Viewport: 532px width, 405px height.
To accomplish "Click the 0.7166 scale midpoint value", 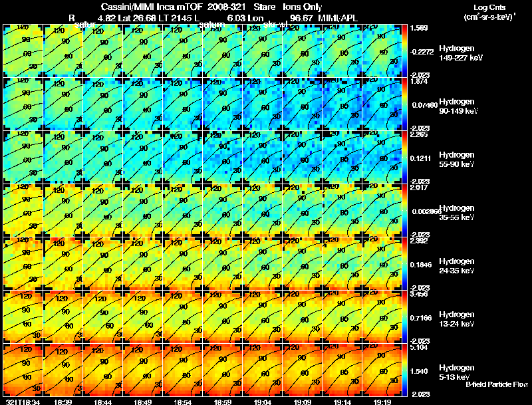I will click(x=420, y=318).
